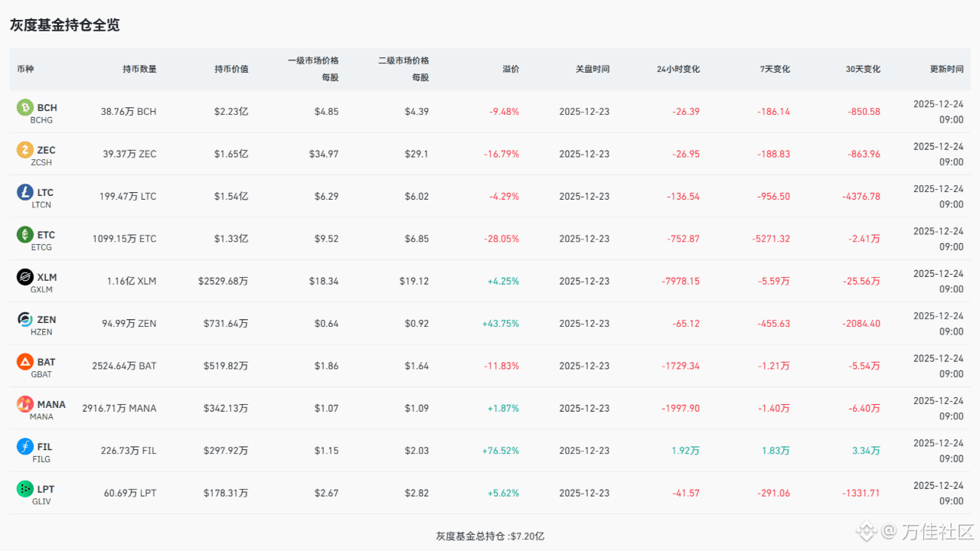The width and height of the screenshot is (980, 551).
Task: Click the ZEN coin icon
Action: (x=25, y=320)
